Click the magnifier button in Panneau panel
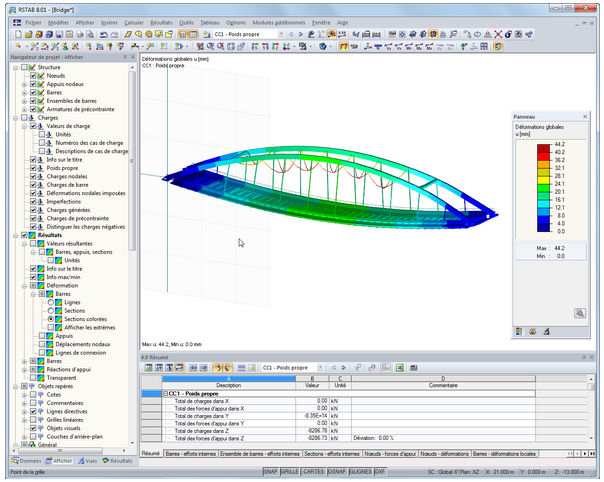Screen dimensions: 604x482 tap(580, 313)
